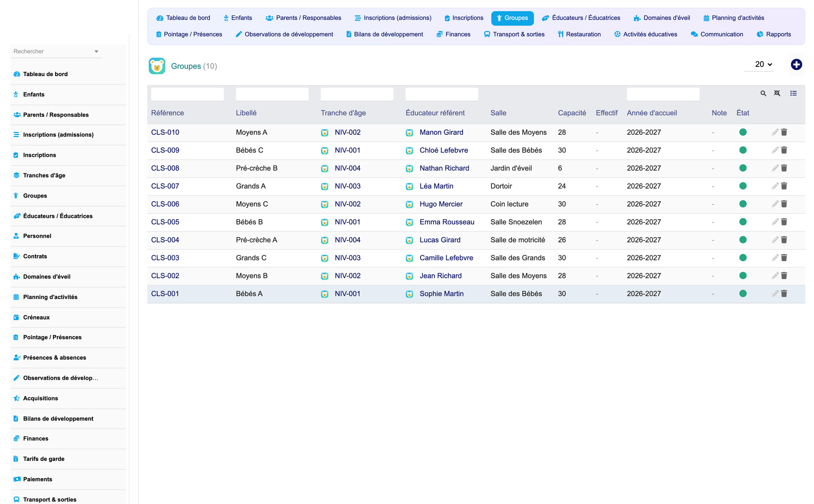The width and height of the screenshot is (814, 504).
Task: Click age-range icon next to NIV-002 in CLS-010
Action: [325, 133]
